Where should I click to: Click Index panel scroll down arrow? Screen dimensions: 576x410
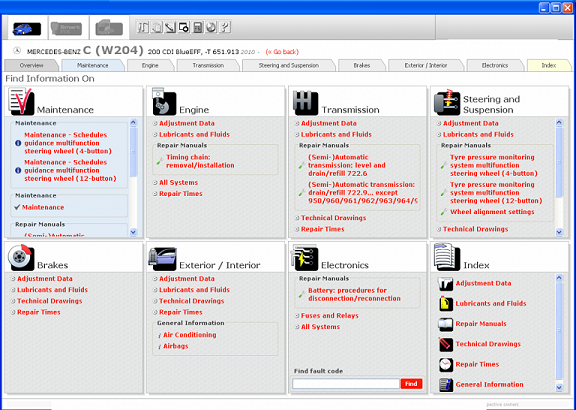[x=559, y=387]
